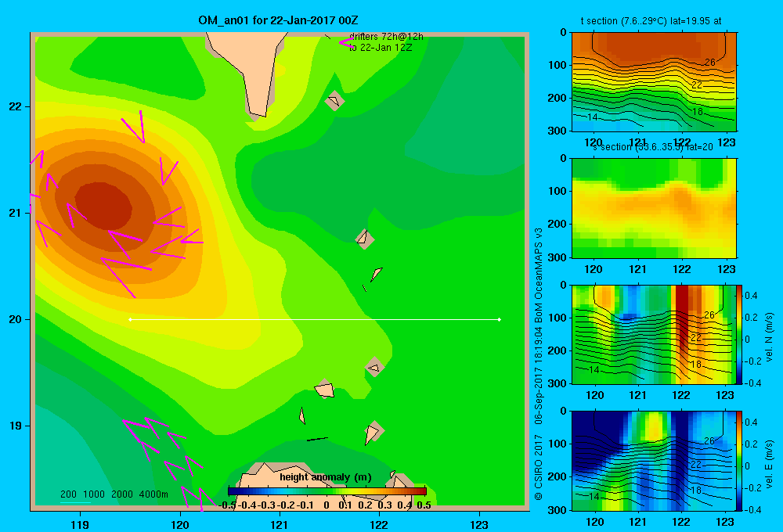Click the "26" isotherm label in temperature section
Viewport: 783px width, 532px height.
click(x=709, y=63)
